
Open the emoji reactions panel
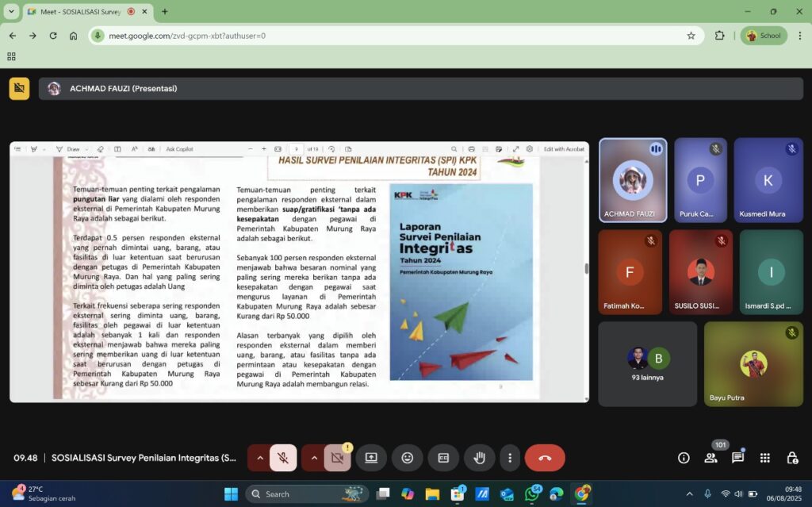(408, 458)
